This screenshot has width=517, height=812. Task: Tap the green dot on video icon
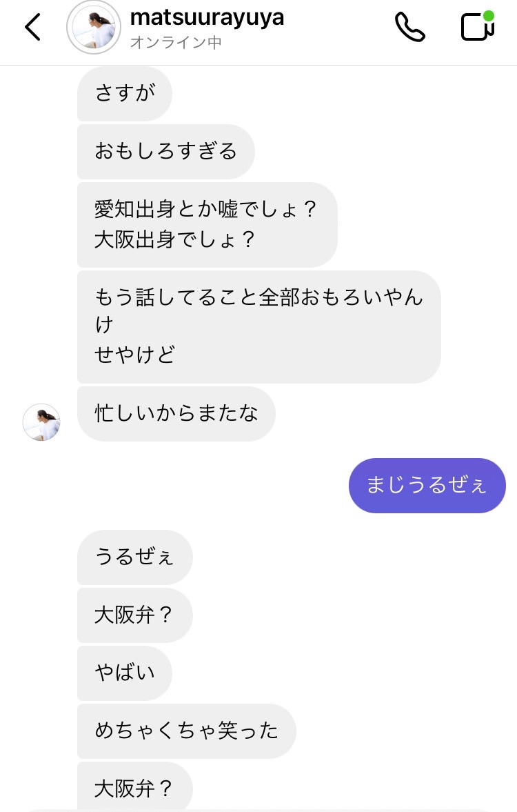pyautogui.click(x=489, y=15)
